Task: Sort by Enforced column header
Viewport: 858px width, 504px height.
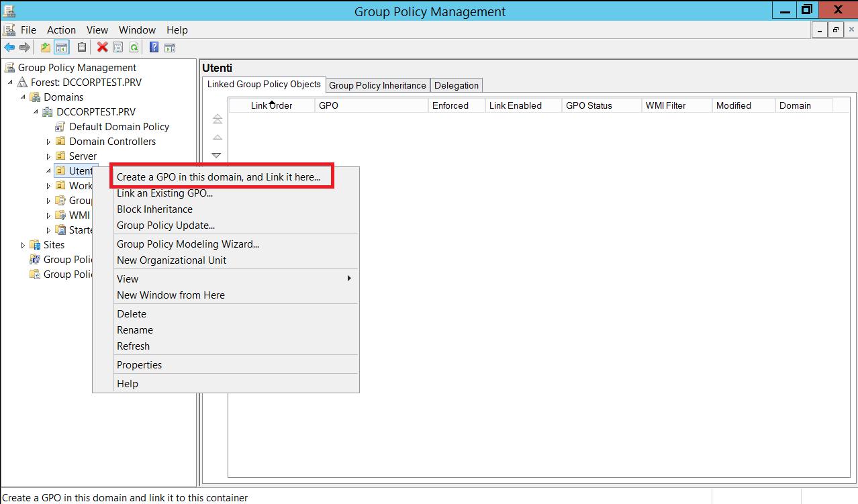Action: (457, 105)
